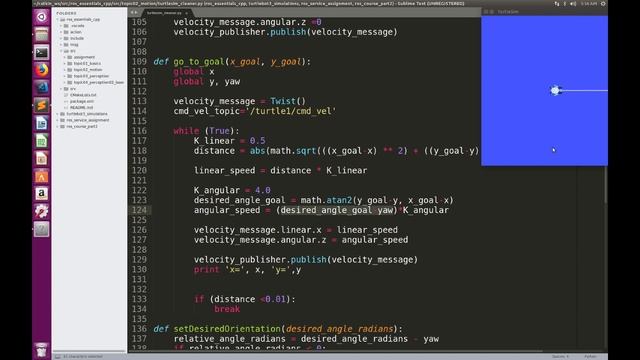
Task: Click K_angular value 4.0
Action: 262,190
